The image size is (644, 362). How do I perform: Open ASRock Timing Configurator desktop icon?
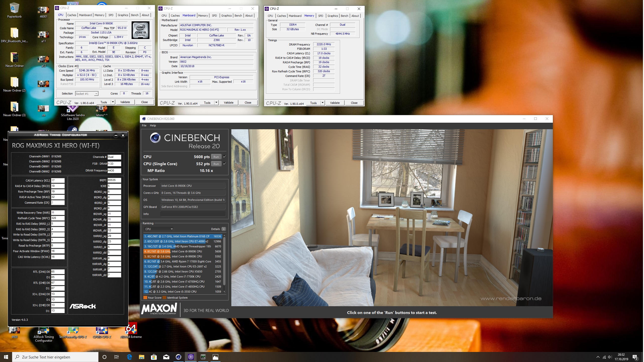tap(44, 330)
